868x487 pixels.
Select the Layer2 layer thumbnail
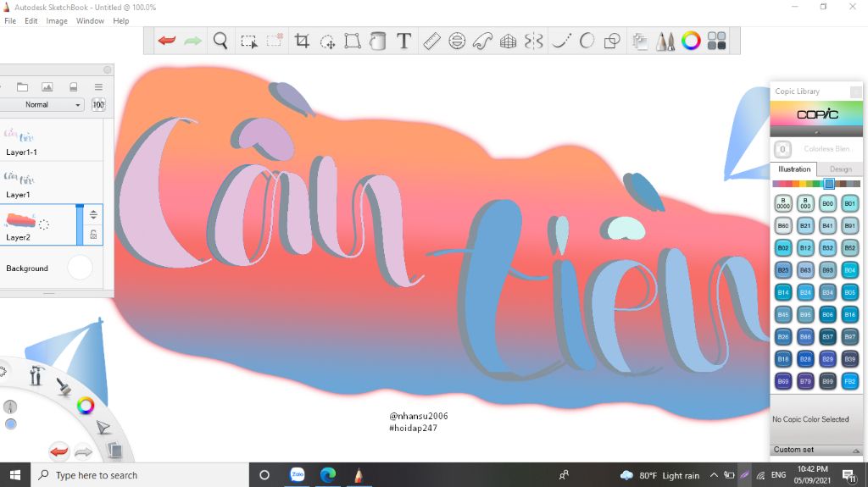click(x=20, y=220)
